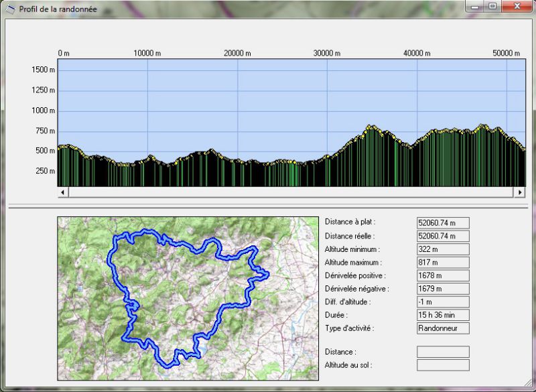Select the Distance réelle value field
This screenshot has height=392, width=536.
click(x=443, y=236)
